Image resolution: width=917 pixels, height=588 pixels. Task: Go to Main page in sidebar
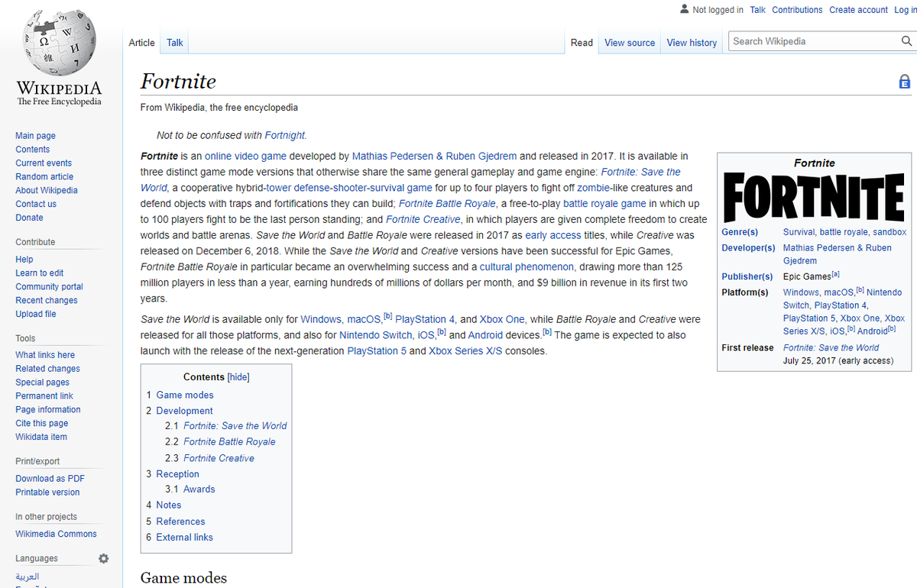[x=35, y=136]
